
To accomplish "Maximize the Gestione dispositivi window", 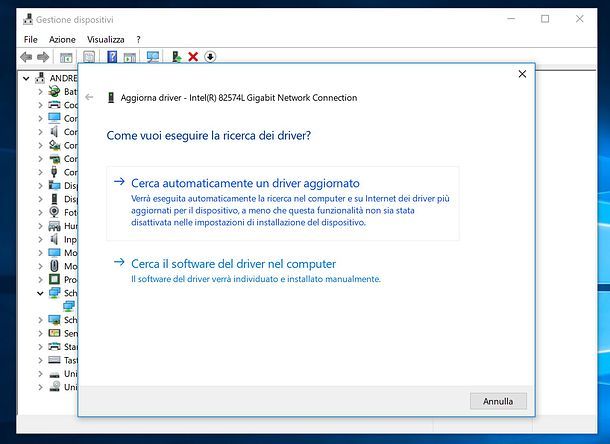I will [545, 19].
